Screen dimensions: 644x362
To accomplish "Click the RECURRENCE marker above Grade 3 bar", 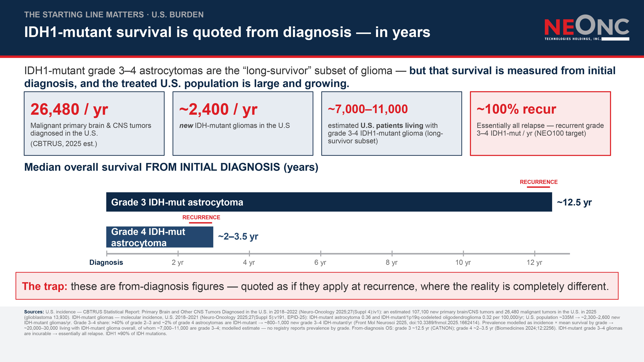I will [539, 183].
